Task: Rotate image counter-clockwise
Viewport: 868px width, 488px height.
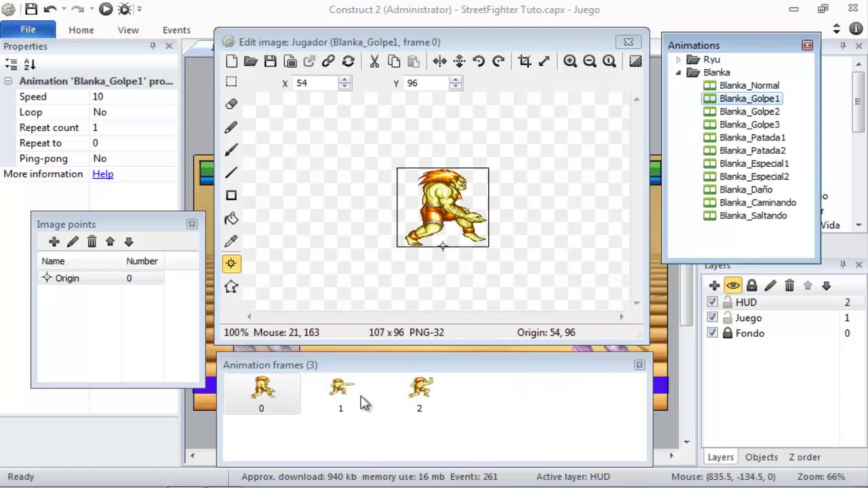Action: pos(479,62)
